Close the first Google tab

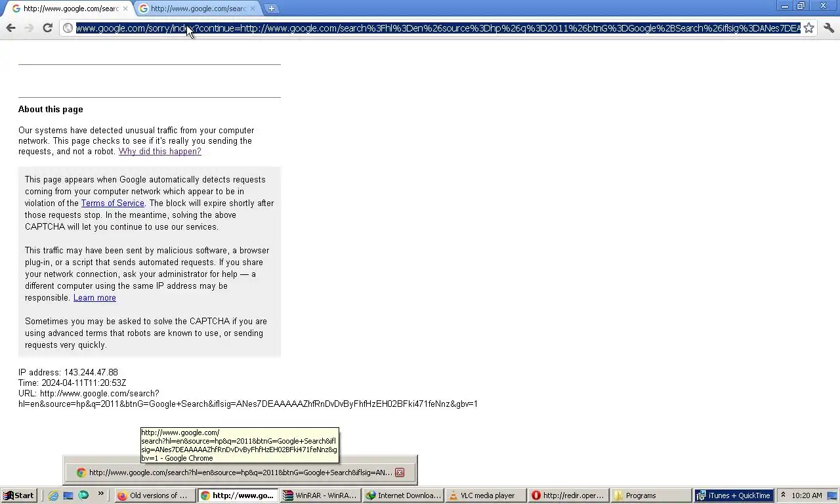(125, 9)
